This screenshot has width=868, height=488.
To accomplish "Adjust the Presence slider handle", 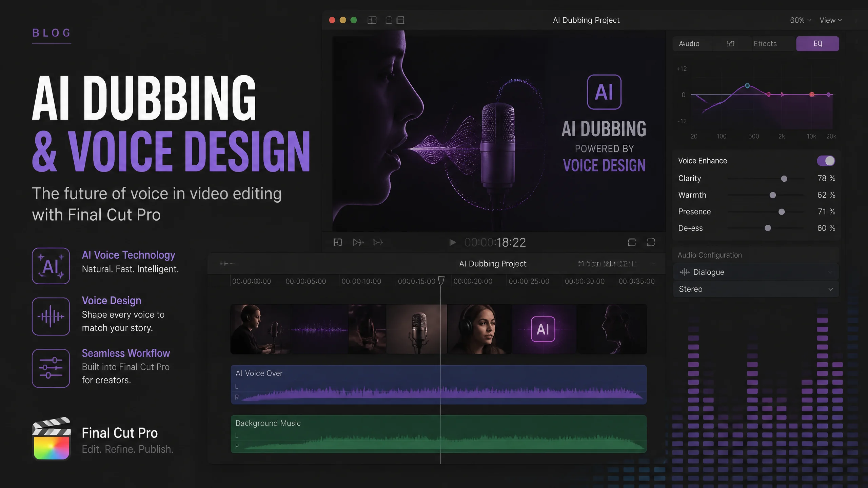I will (x=782, y=212).
